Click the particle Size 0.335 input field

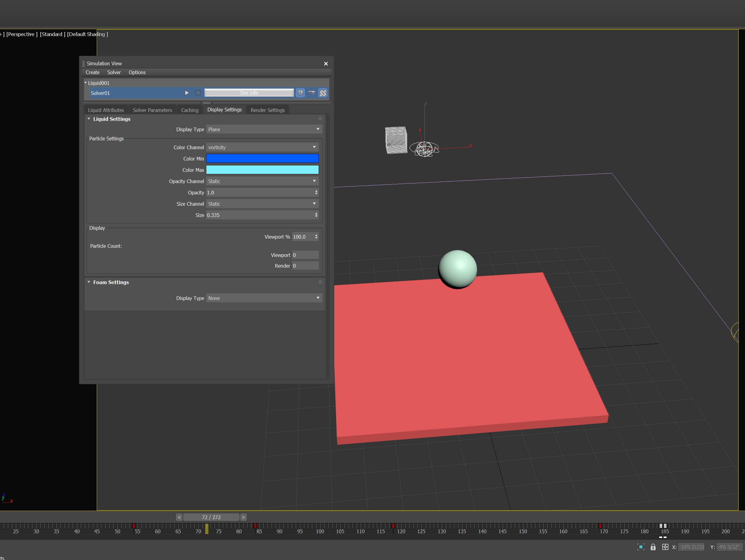pyautogui.click(x=259, y=215)
